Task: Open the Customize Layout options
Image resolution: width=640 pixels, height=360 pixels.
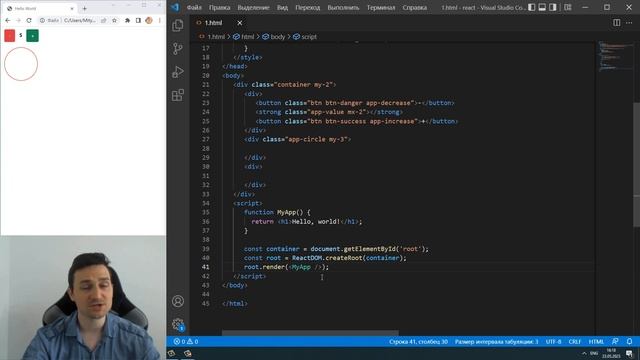Action: (x=568, y=7)
